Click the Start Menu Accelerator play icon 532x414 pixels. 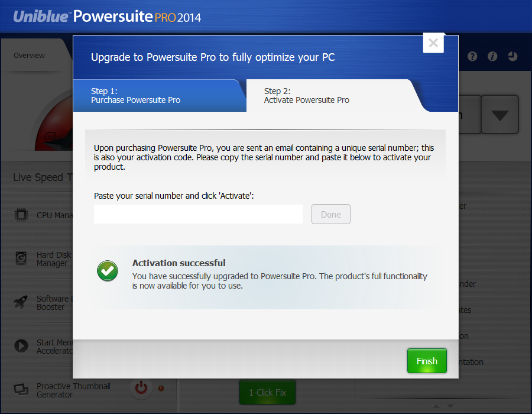21,346
